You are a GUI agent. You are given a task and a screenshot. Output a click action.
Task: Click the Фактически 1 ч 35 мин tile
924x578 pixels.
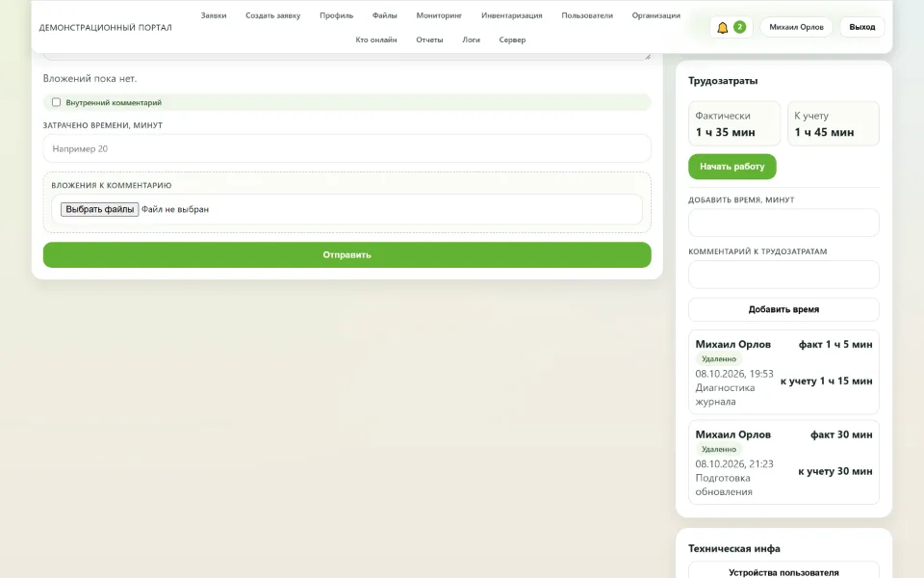click(734, 124)
